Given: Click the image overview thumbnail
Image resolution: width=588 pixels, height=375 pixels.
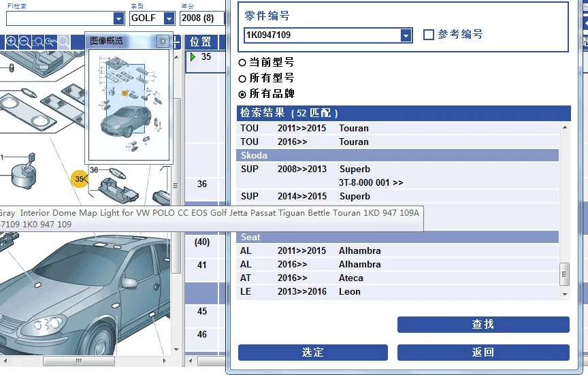Looking at the screenshot, I should pos(129,105).
